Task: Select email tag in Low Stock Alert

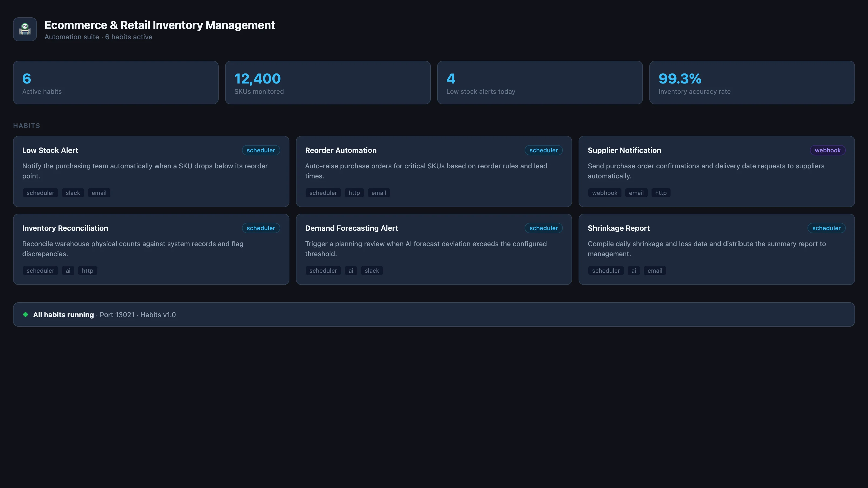Action: 99,193
